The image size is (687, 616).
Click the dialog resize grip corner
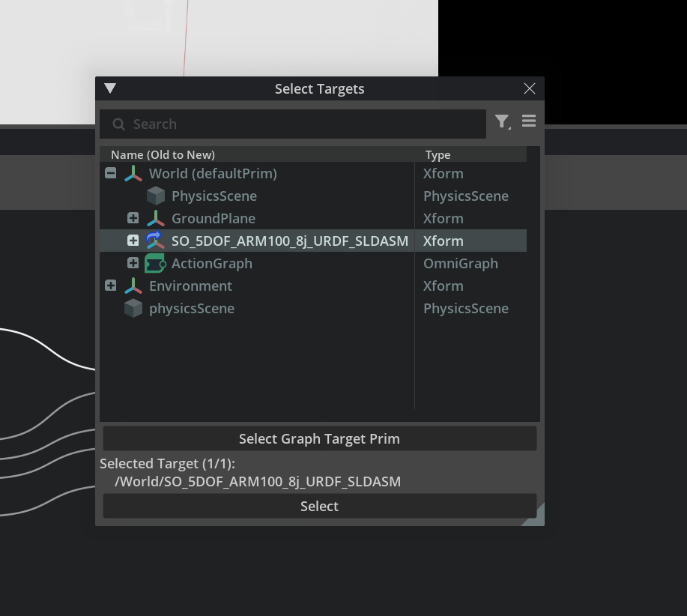pyautogui.click(x=535, y=516)
